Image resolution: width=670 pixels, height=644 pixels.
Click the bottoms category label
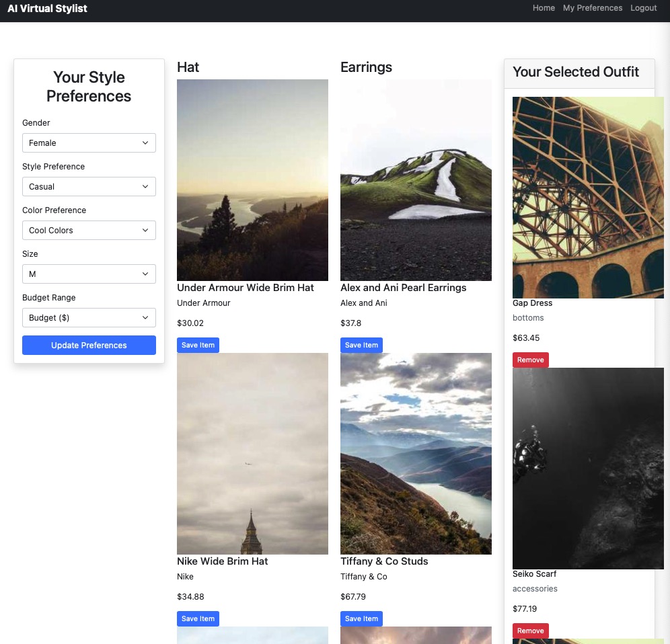click(x=528, y=318)
